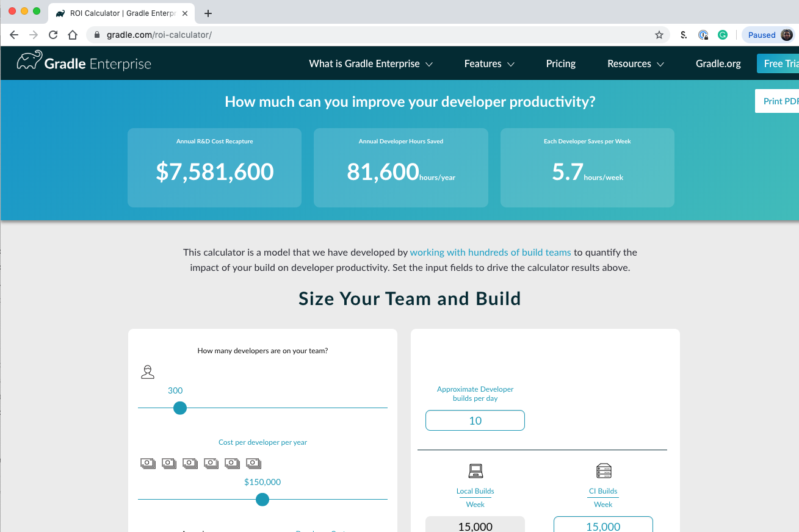This screenshot has height=532, width=799.
Task: Click the CI Builds 15,000 input field
Action: (603, 525)
